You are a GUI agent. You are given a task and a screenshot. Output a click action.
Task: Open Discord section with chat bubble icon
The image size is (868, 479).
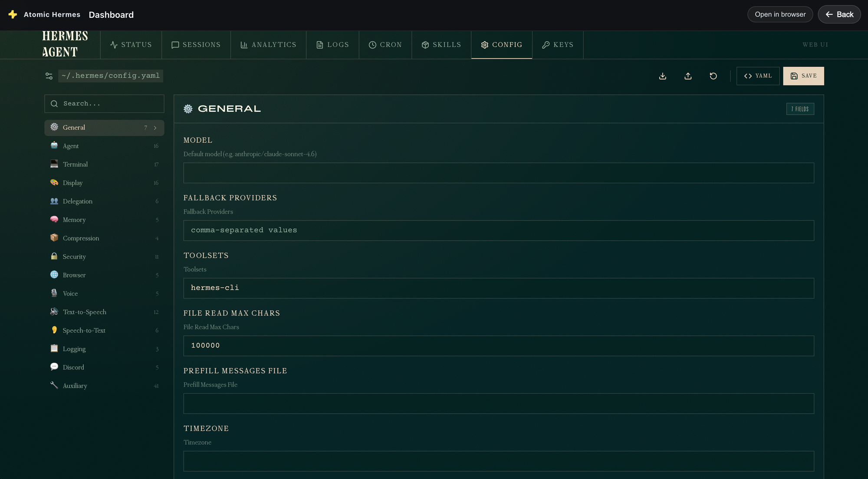click(73, 367)
